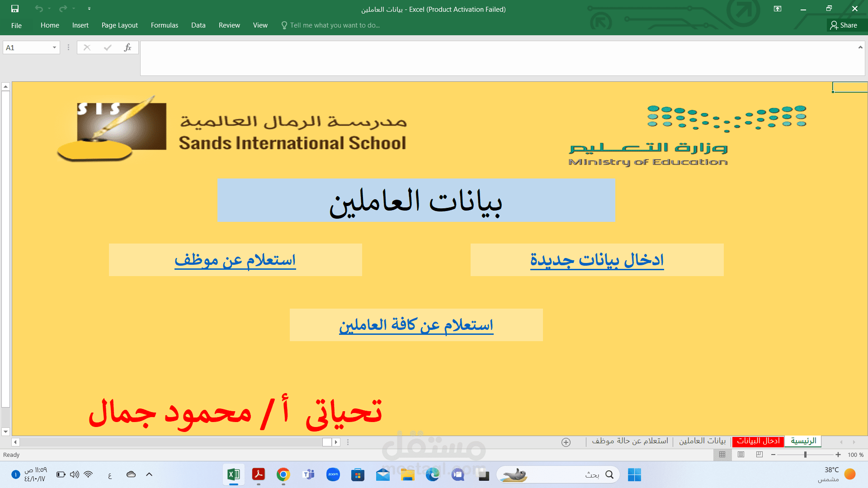
Task: Click the Undo arrow icon
Action: point(39,9)
